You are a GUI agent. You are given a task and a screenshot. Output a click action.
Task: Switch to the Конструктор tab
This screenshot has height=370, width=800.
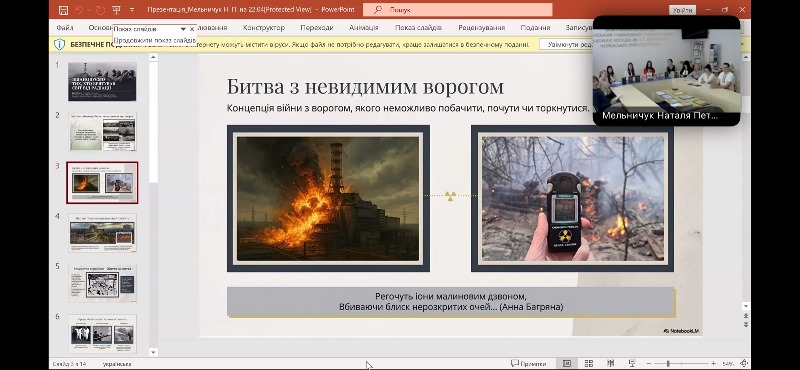click(x=264, y=28)
